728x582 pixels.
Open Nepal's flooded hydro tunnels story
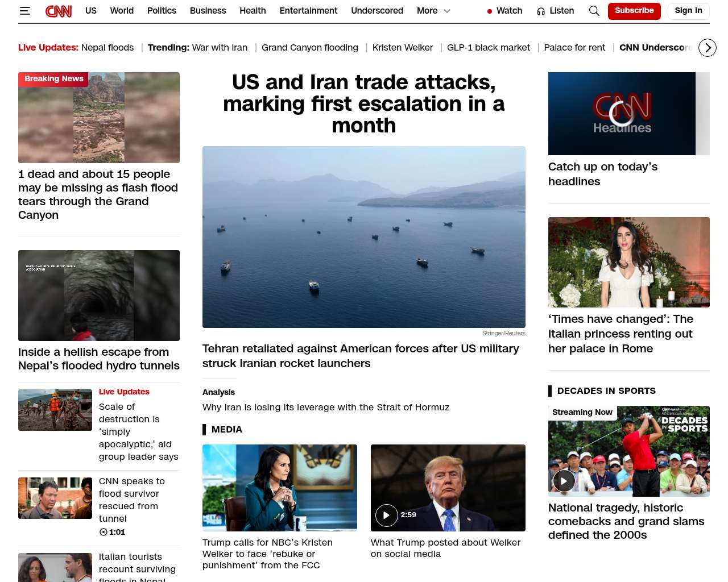(99, 359)
